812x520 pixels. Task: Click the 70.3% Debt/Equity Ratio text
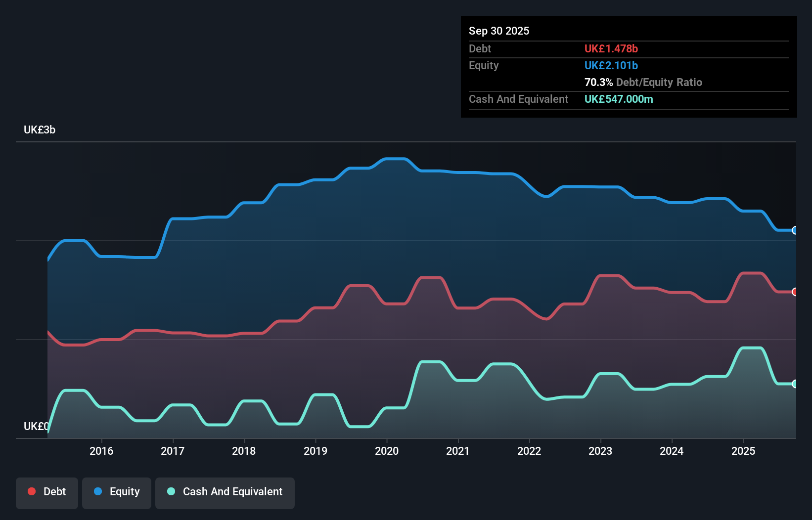pos(643,82)
